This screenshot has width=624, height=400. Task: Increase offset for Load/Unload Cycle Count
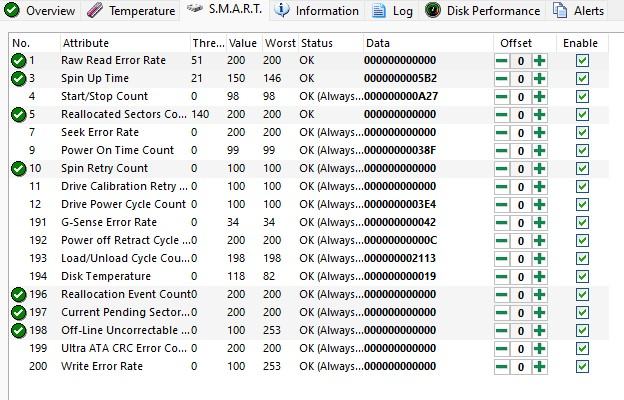click(x=540, y=259)
